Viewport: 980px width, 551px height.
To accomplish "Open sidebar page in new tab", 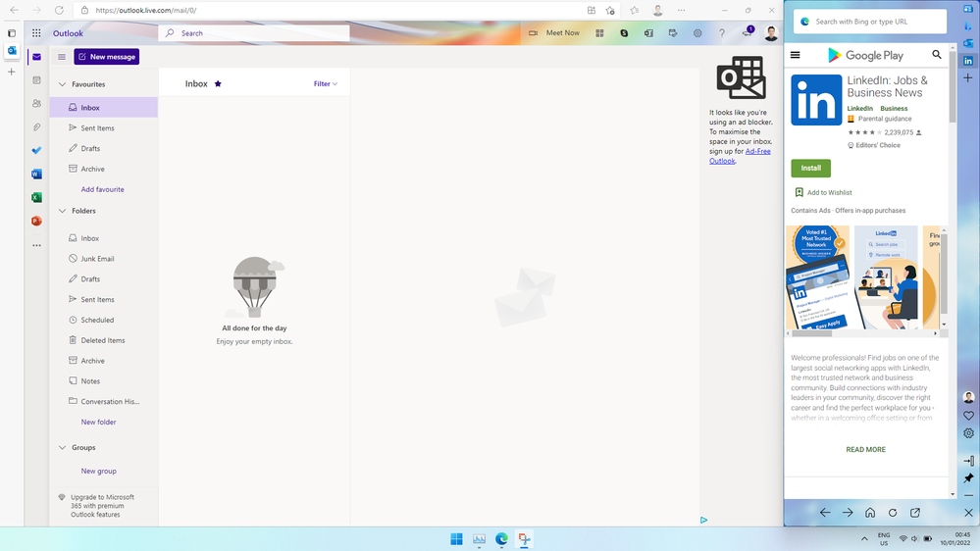I will [915, 513].
